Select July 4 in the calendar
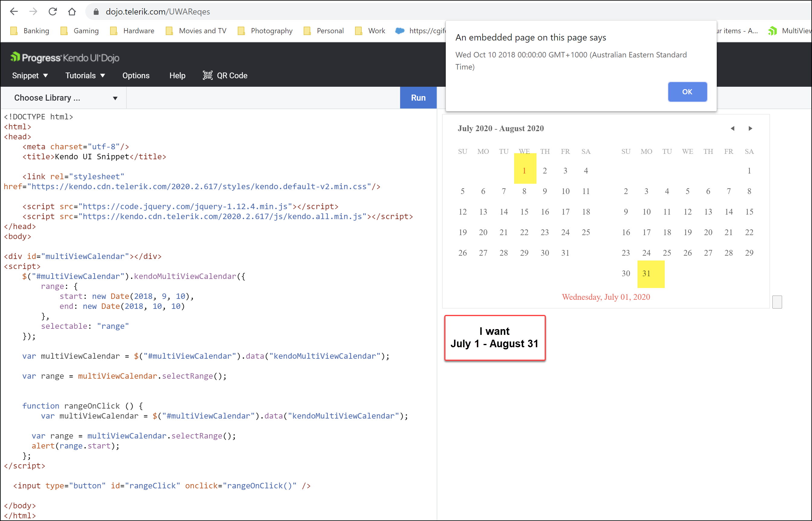812x521 pixels. [x=586, y=171]
